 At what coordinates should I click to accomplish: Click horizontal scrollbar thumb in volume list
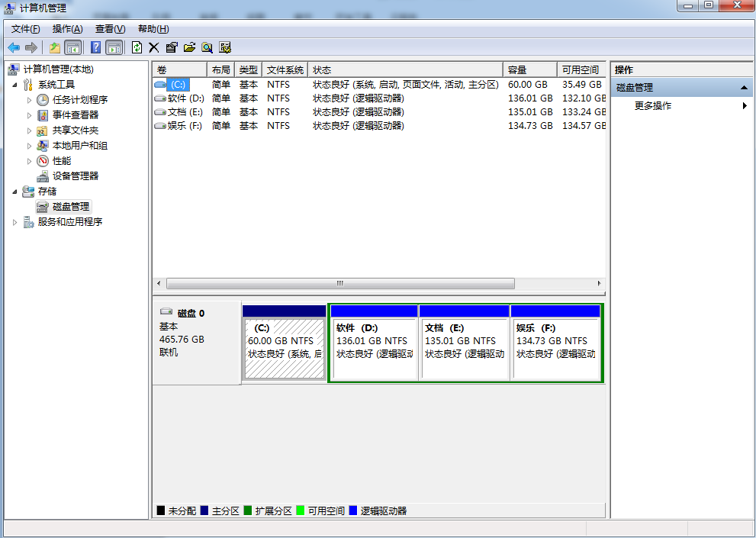coord(340,283)
